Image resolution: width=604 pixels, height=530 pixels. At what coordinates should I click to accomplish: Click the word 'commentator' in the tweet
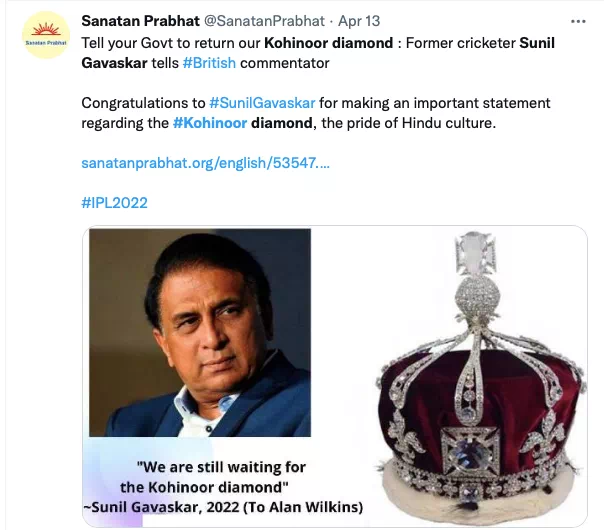[x=285, y=63]
